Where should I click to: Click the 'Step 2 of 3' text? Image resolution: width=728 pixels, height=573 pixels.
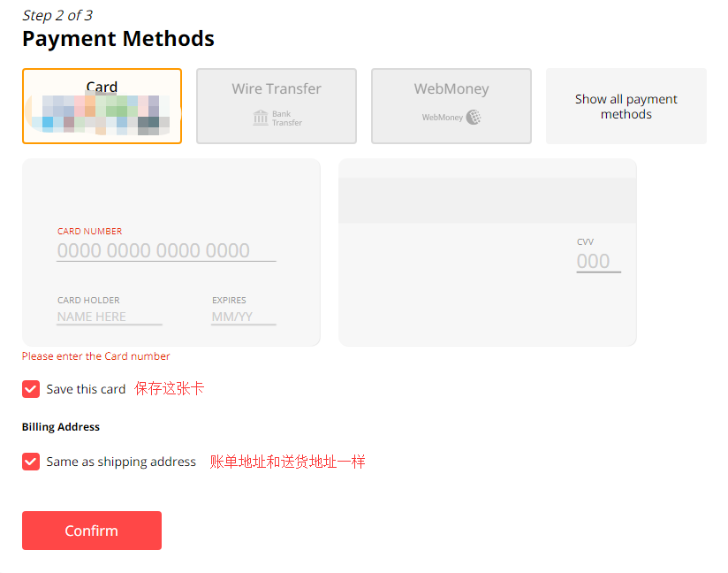(57, 15)
